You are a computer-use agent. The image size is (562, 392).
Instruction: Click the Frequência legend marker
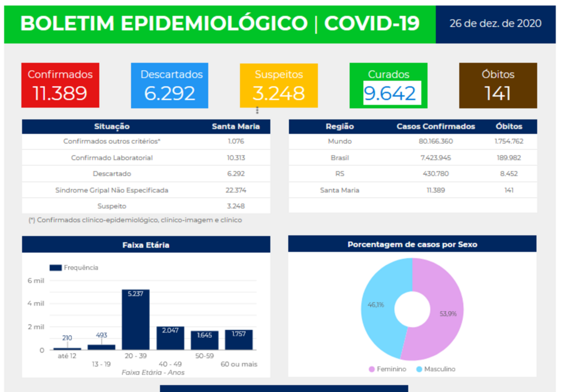point(55,267)
